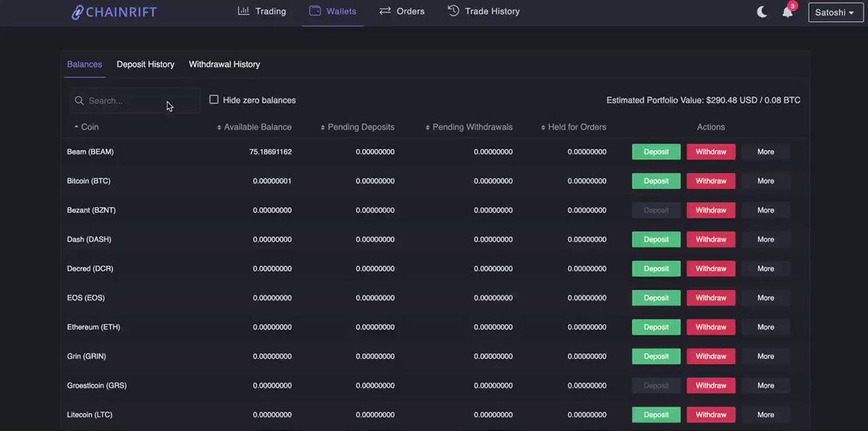This screenshot has height=431, width=868.
Task: Click the search magnifier icon
Action: 80,101
